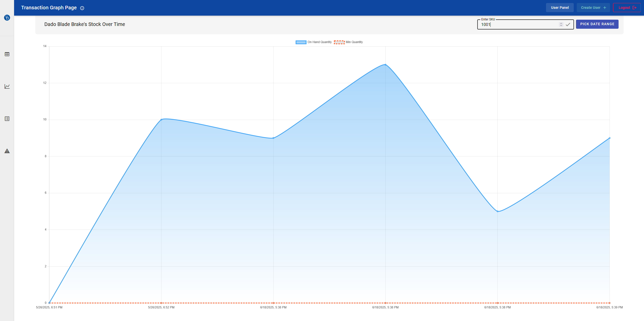
Task: Increment SKU with the spinner up arrow
Action: click(561, 23)
